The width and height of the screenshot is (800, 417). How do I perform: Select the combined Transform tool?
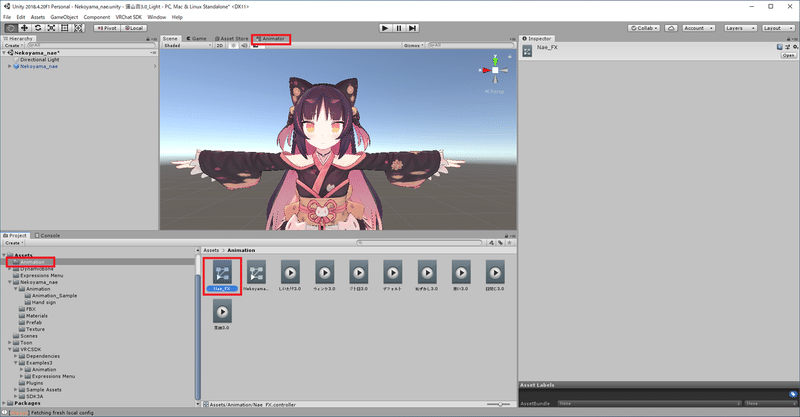79,28
